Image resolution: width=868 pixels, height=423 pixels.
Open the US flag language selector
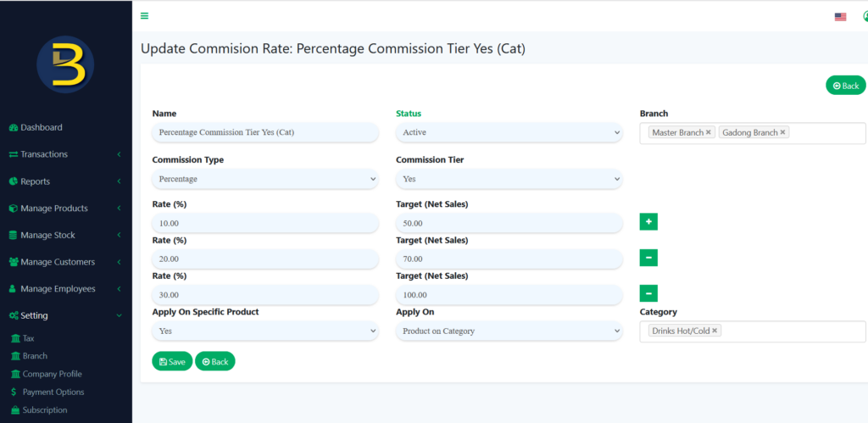pos(840,16)
